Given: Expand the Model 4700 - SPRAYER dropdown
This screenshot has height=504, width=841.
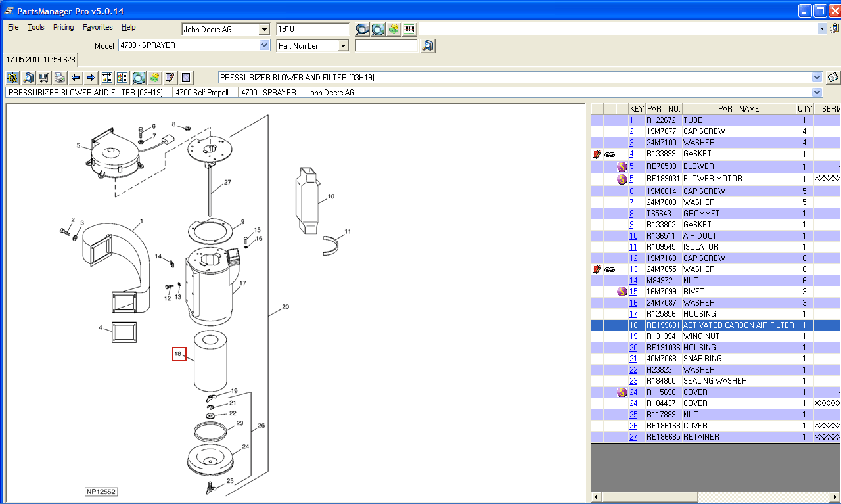Looking at the screenshot, I should click(264, 46).
